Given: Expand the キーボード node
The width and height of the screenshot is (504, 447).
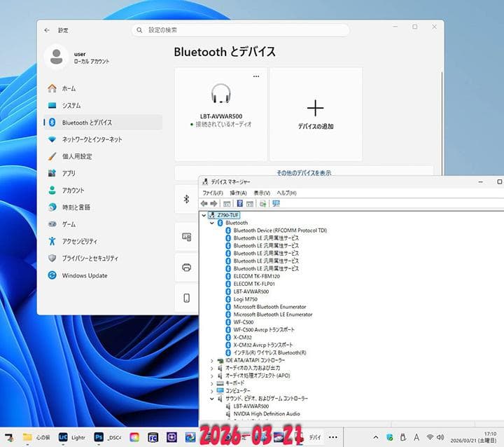Looking at the screenshot, I should coord(212,383).
